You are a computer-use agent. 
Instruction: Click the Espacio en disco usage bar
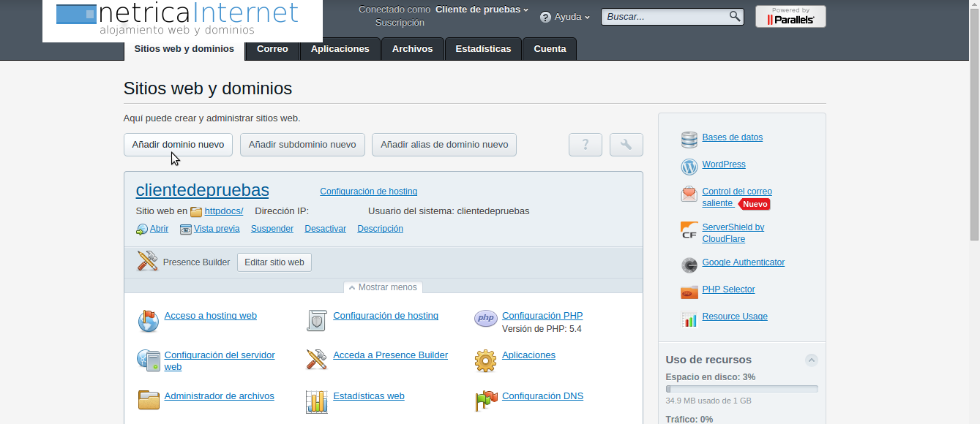tap(741, 389)
